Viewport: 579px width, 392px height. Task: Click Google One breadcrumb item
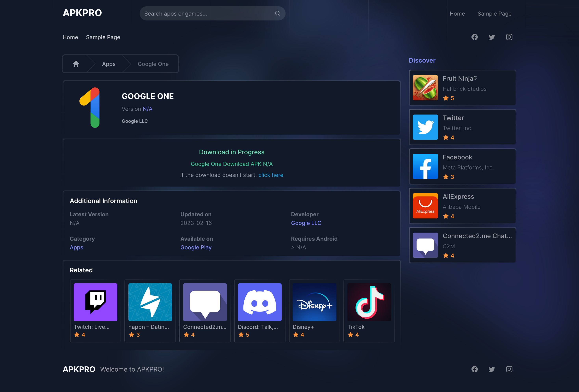[x=153, y=64]
